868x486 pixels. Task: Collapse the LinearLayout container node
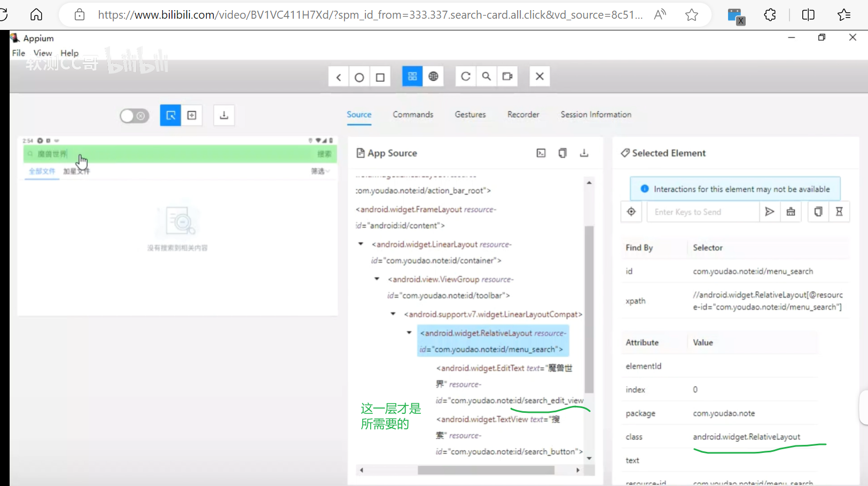point(361,244)
